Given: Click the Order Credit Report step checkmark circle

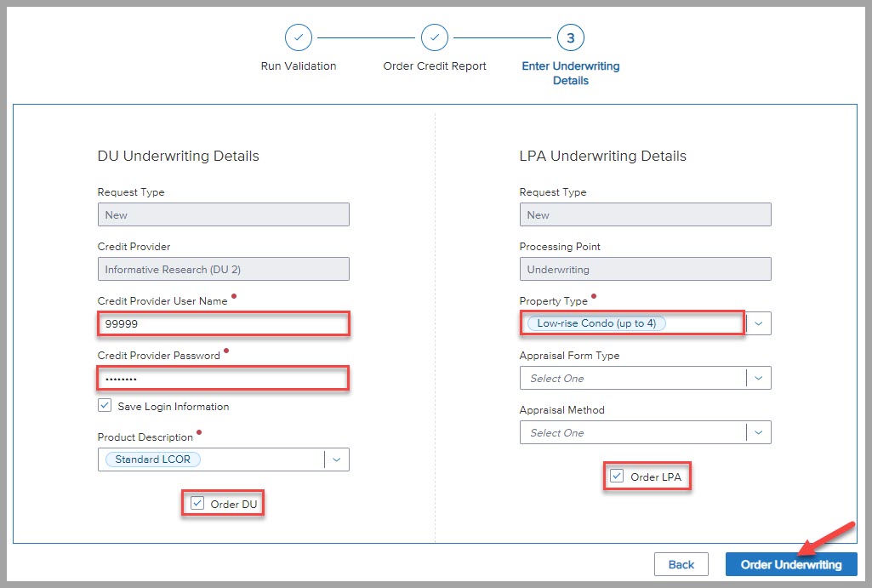Looking at the screenshot, I should coord(435,38).
